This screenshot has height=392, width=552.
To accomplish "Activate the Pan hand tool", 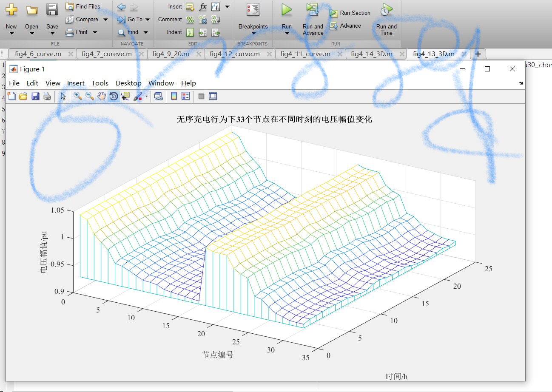I will point(101,96).
